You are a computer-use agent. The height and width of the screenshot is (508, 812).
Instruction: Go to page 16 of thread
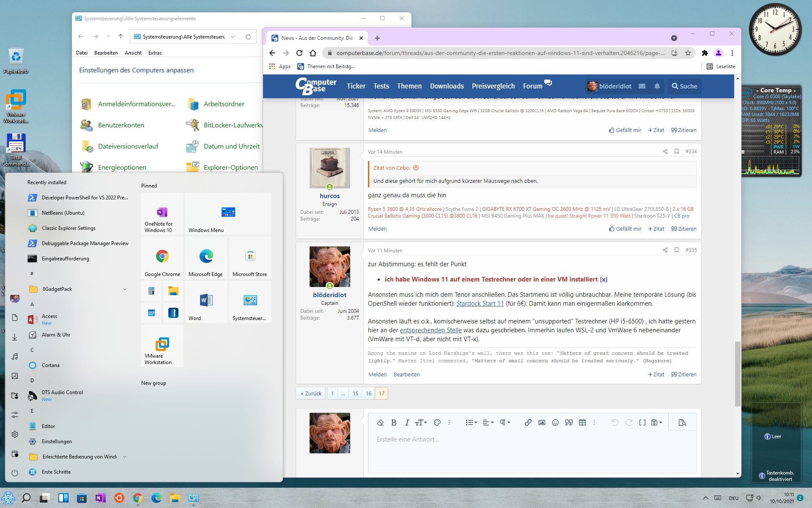[x=368, y=393]
